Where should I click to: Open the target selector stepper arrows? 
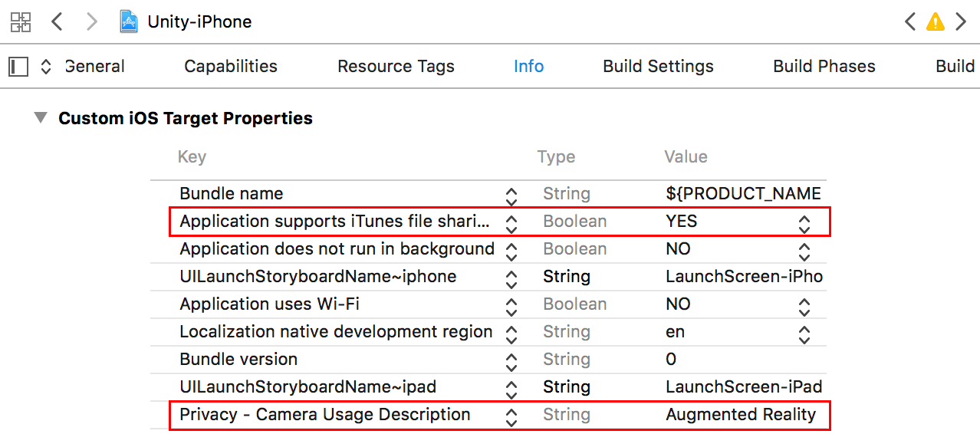pos(46,67)
